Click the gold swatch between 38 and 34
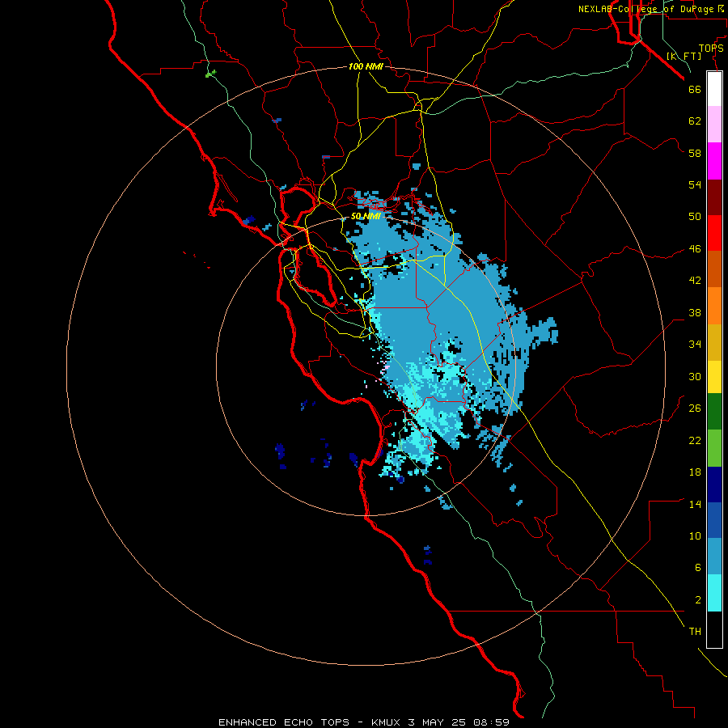The width and height of the screenshot is (728, 728). click(714, 342)
